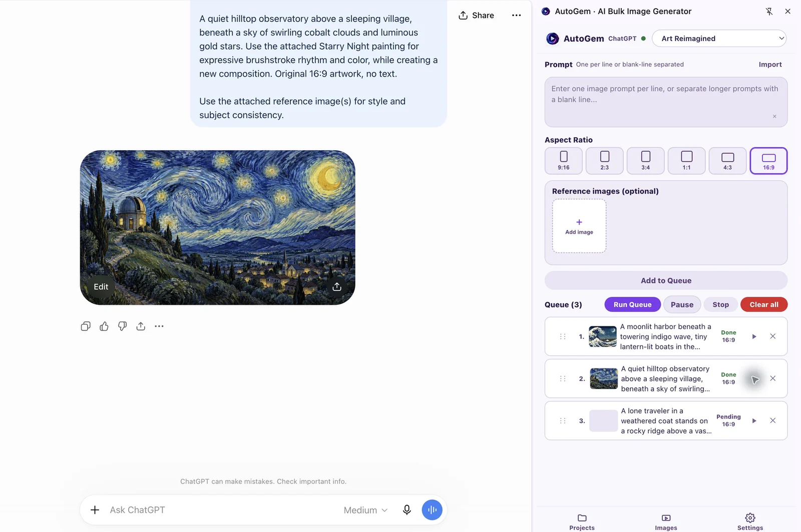Viewport: 801px width, 532px height.
Task: Remove queue item 1 moonlit harbor
Action: point(773,336)
